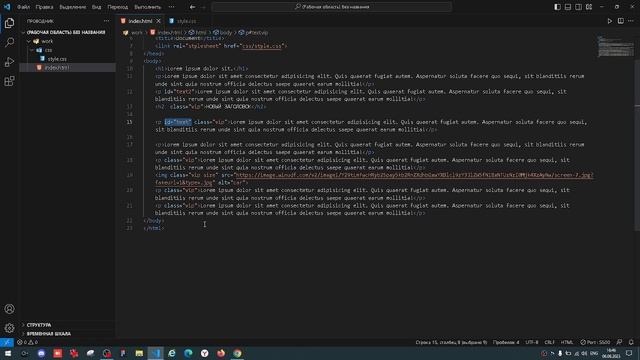Change indentation setting Пробелов: 4
The height and width of the screenshot is (360, 640).
(x=506, y=342)
